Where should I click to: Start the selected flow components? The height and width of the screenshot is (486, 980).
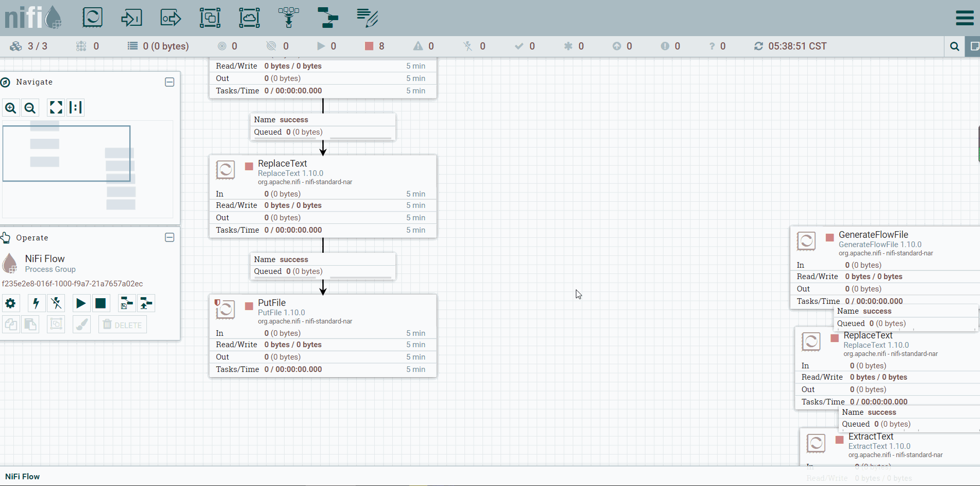(81, 303)
